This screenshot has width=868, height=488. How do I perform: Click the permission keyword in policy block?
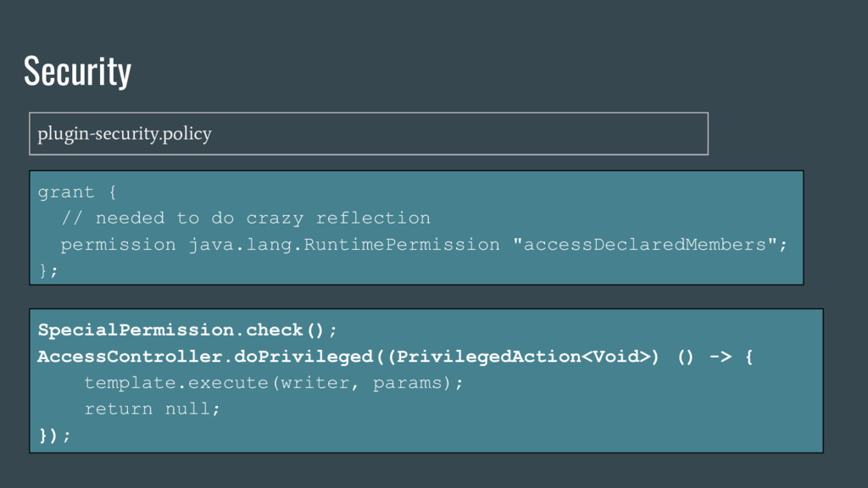click(118, 245)
